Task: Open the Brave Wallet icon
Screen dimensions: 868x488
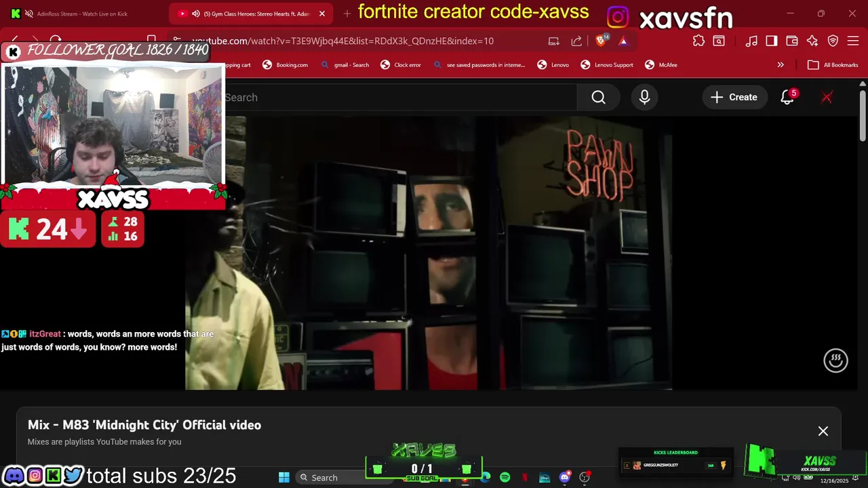Action: tap(791, 41)
